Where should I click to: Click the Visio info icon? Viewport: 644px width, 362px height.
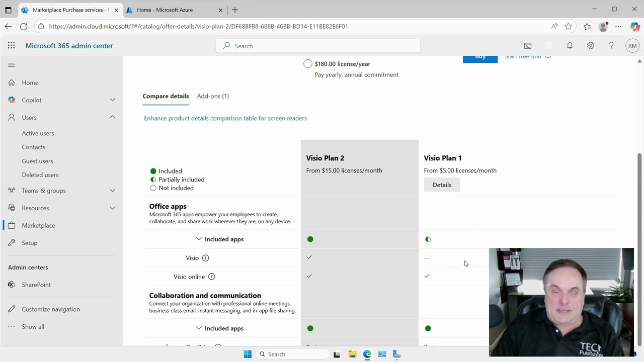[205, 258]
